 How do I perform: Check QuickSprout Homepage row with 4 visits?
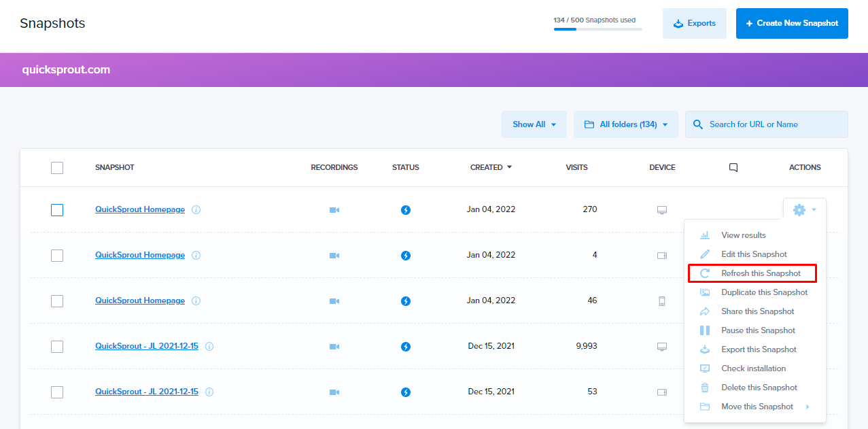coord(57,256)
